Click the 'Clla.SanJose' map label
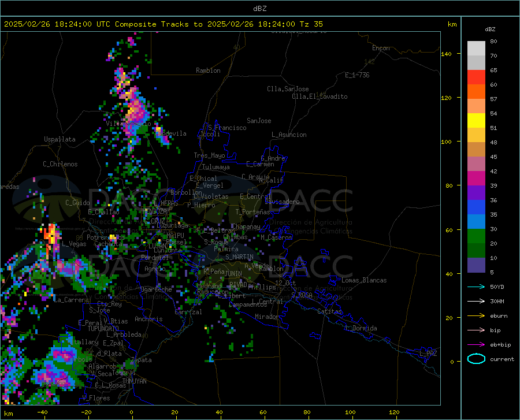 point(288,89)
